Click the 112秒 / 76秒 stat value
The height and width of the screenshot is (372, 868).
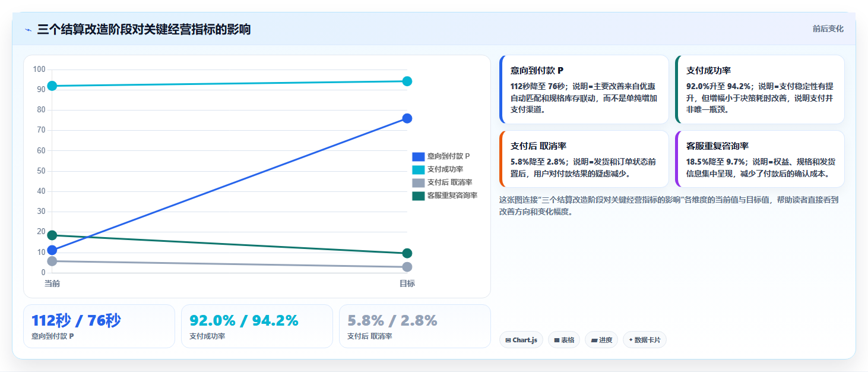[76, 321]
